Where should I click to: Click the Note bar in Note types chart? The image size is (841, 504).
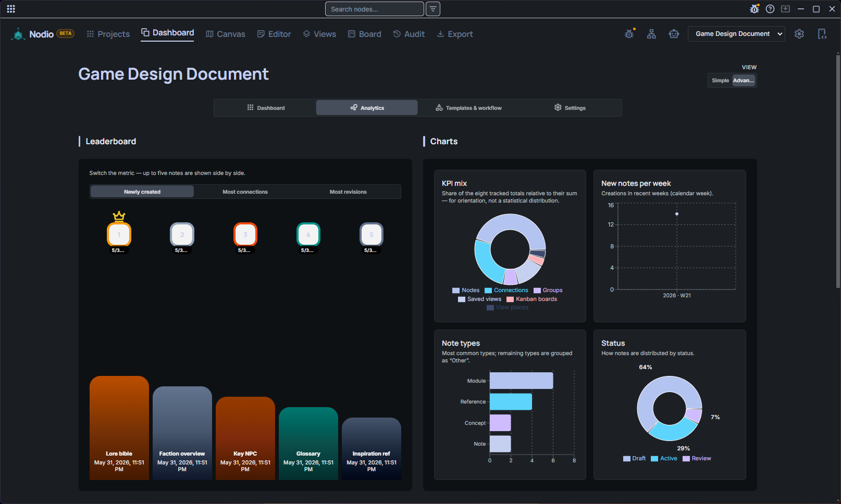500,444
